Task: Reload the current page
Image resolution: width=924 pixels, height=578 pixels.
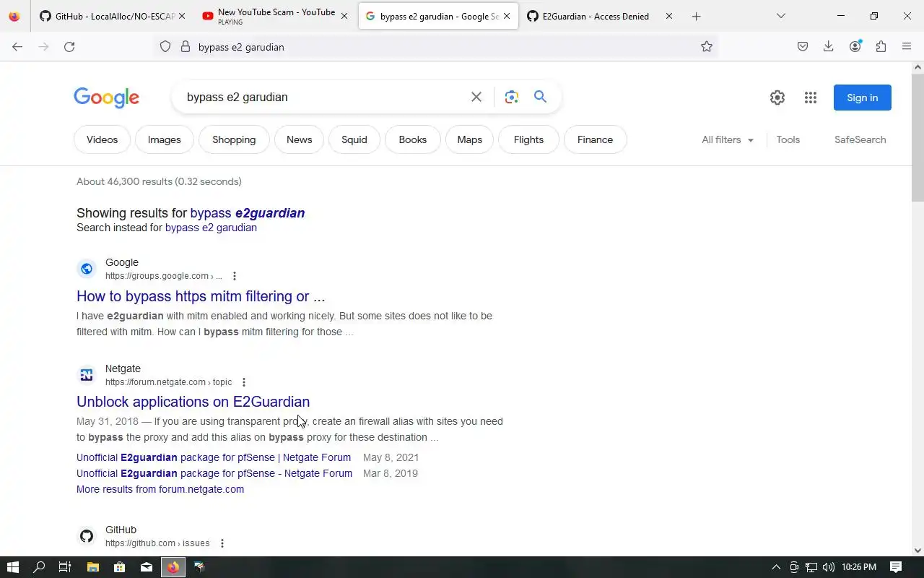Action: [69, 47]
